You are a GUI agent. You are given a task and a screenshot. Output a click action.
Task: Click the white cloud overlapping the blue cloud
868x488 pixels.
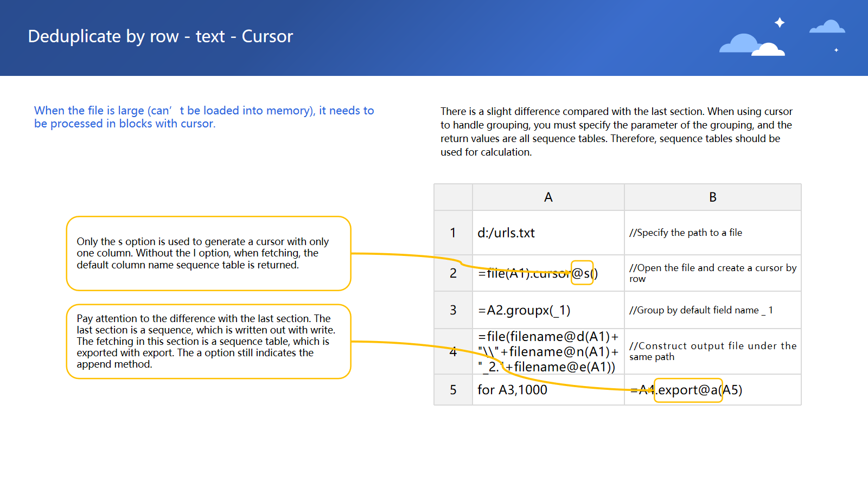coord(769,50)
